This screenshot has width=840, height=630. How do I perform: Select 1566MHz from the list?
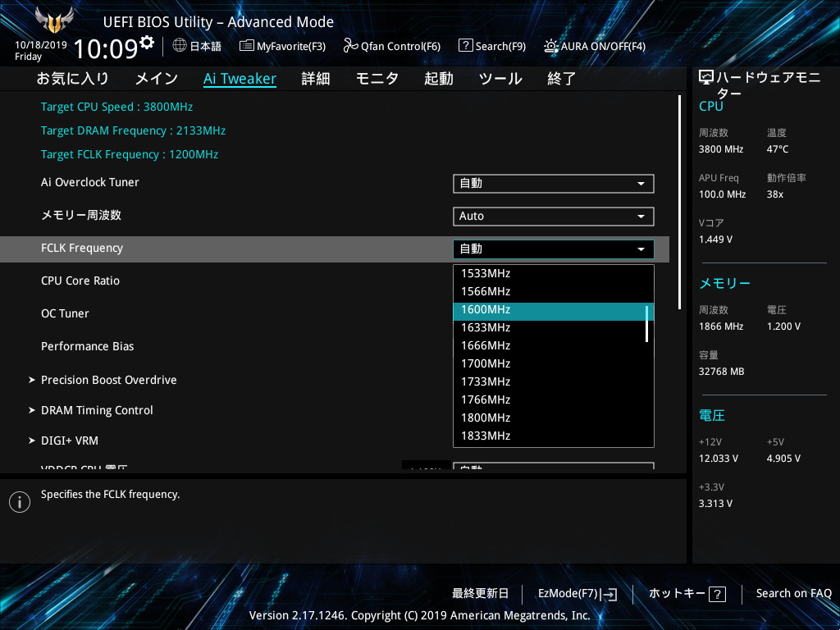click(x=554, y=291)
